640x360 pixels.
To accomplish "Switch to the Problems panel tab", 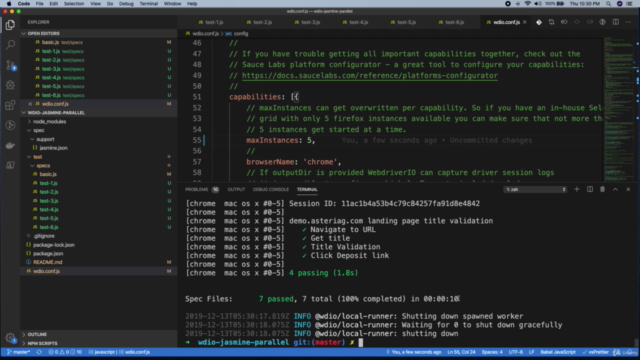I will click(x=197, y=189).
